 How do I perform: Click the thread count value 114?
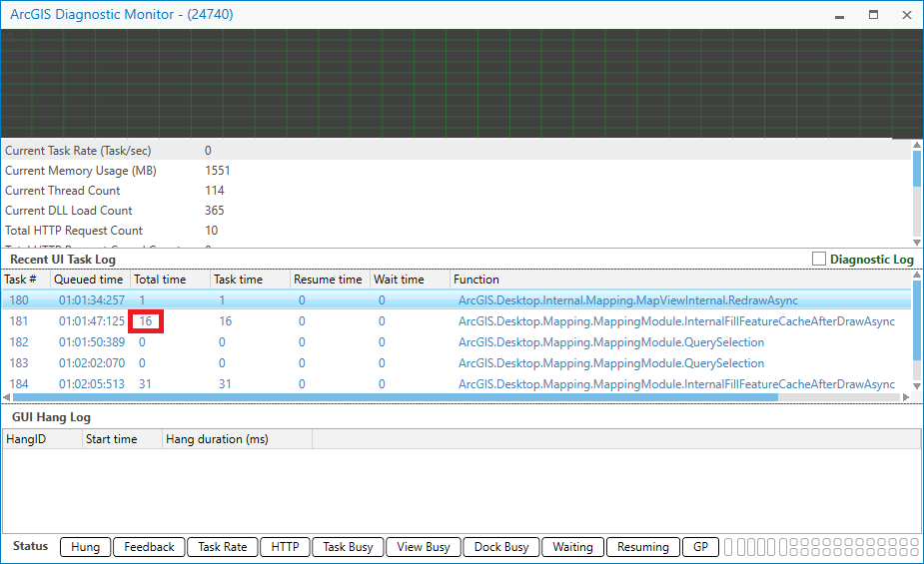(x=215, y=191)
